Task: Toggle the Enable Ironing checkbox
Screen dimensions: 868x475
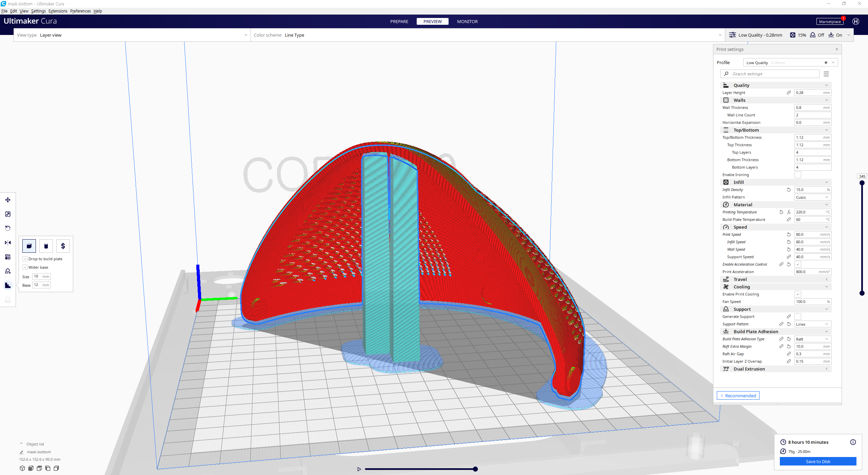Action: 798,175
